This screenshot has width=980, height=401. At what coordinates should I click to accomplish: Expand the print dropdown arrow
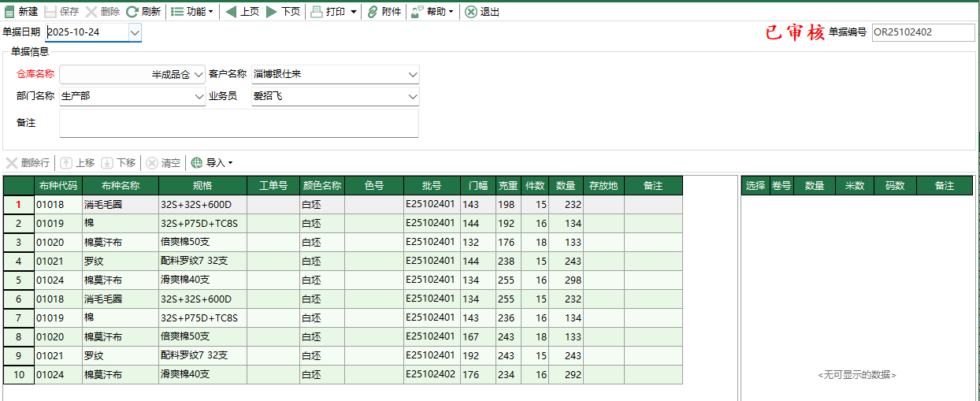[x=354, y=12]
